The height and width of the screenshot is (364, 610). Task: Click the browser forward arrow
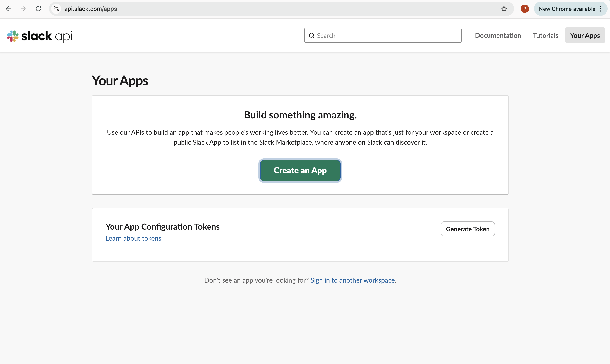[23, 9]
